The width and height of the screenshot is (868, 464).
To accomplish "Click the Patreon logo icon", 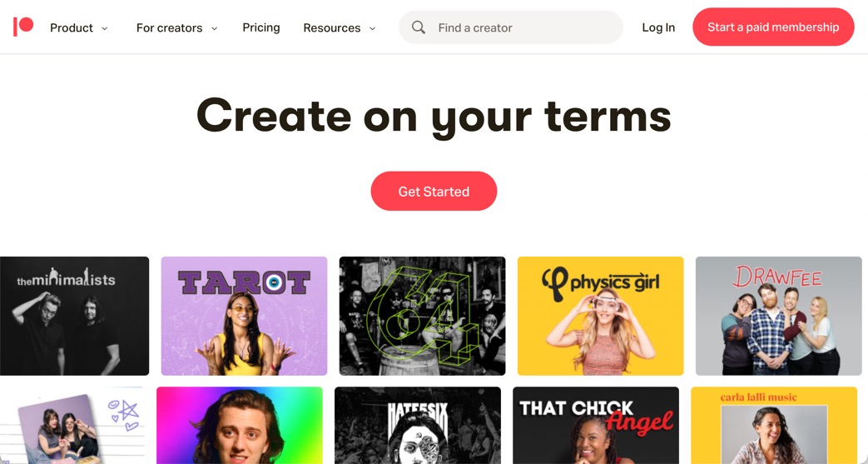I will 23,27.
